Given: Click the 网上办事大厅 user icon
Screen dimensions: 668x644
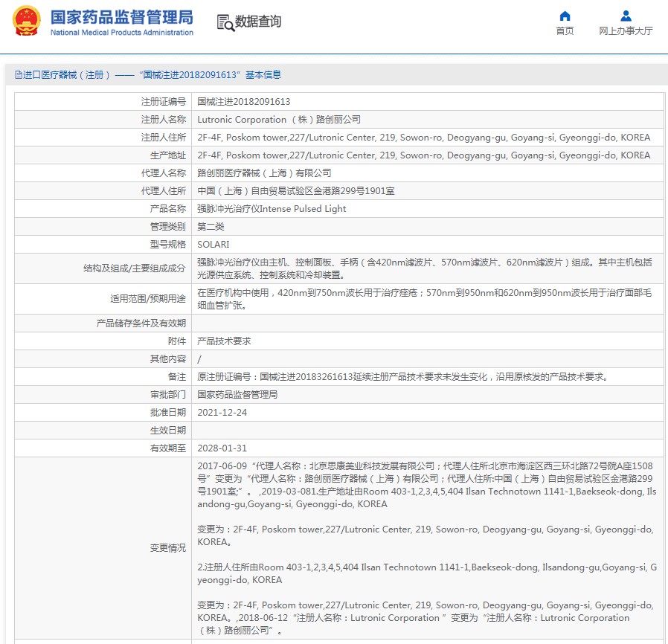Looking at the screenshot, I should [x=626, y=16].
